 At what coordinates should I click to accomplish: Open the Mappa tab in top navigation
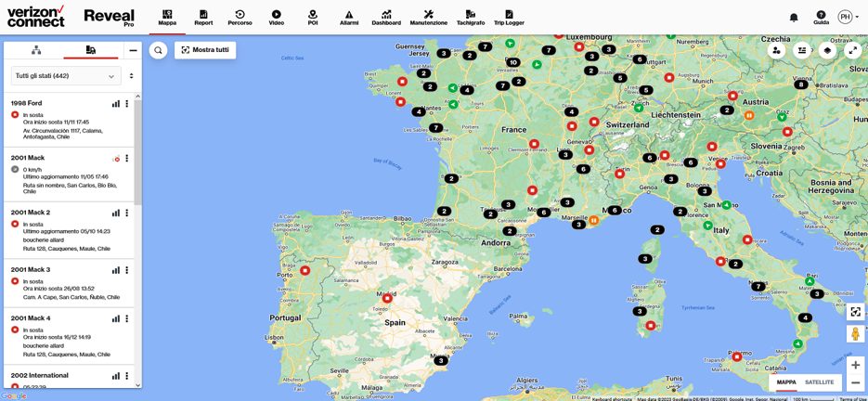click(x=166, y=18)
